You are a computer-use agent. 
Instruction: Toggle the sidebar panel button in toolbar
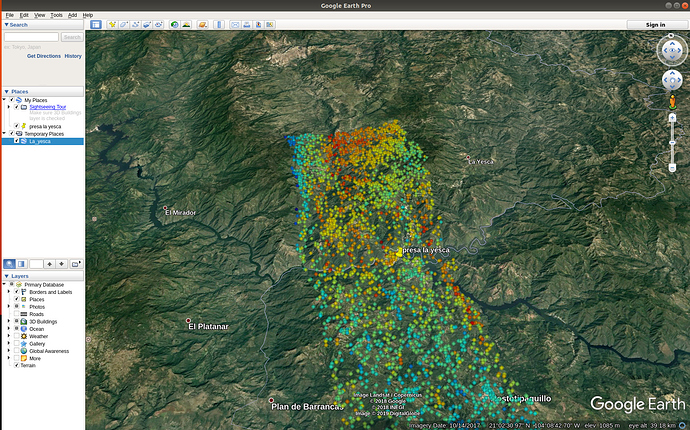95,25
